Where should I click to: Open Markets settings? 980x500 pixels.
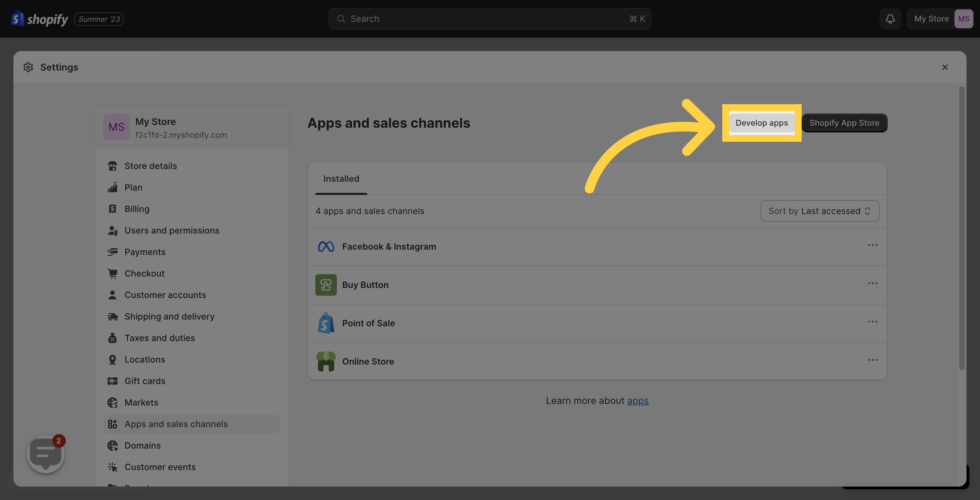pos(191,402)
